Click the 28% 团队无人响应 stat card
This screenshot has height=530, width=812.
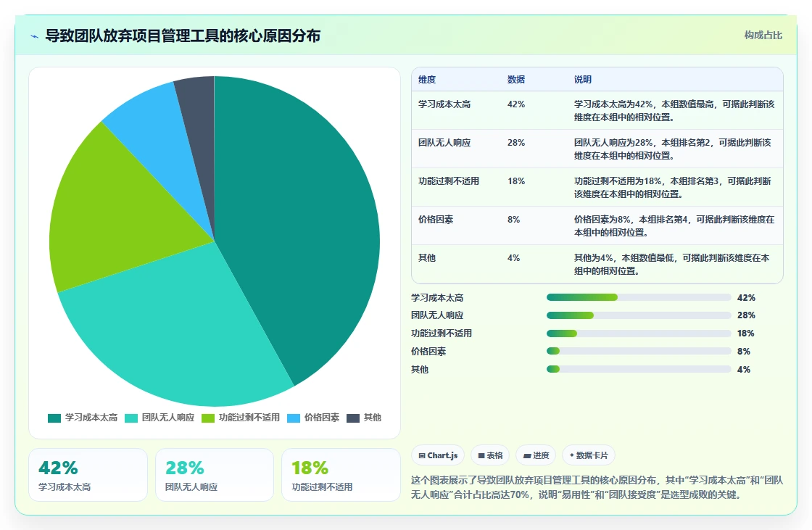click(x=215, y=475)
